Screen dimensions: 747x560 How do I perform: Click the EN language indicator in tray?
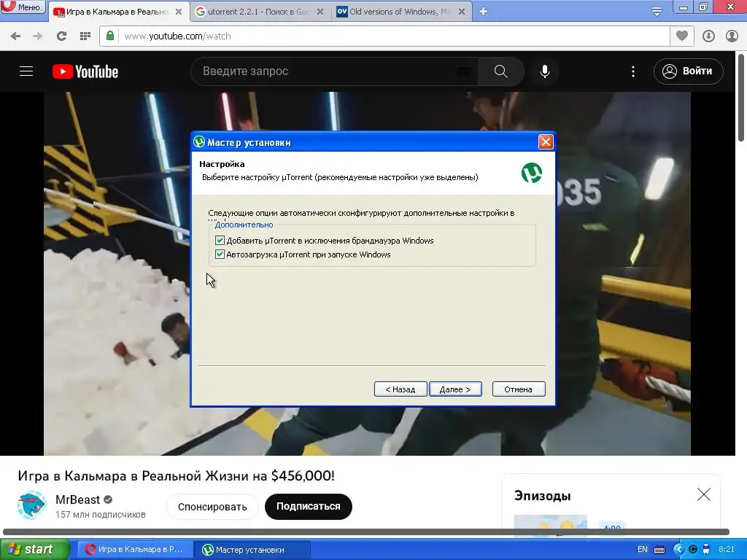(643, 550)
